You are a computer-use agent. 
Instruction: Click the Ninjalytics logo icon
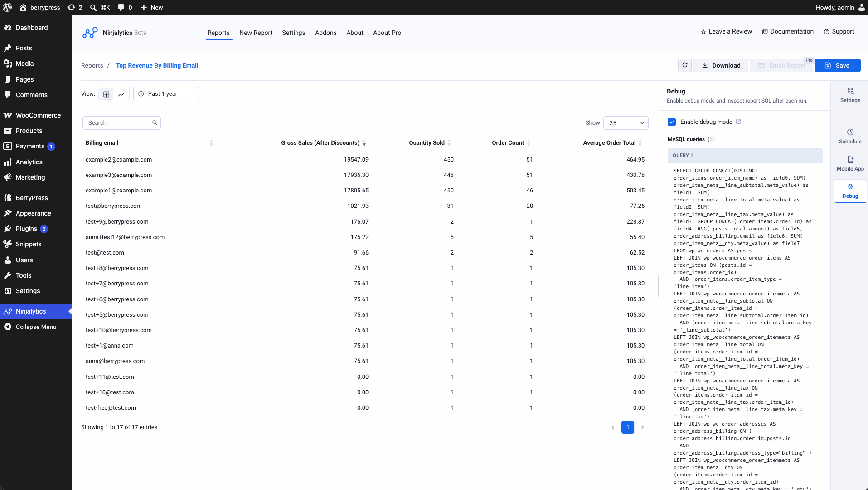point(90,33)
